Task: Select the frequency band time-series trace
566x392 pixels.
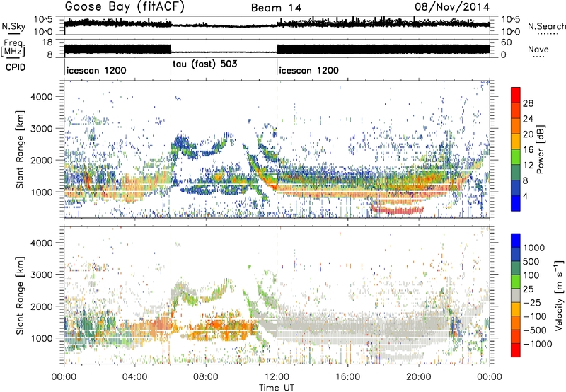Action: click(277, 50)
